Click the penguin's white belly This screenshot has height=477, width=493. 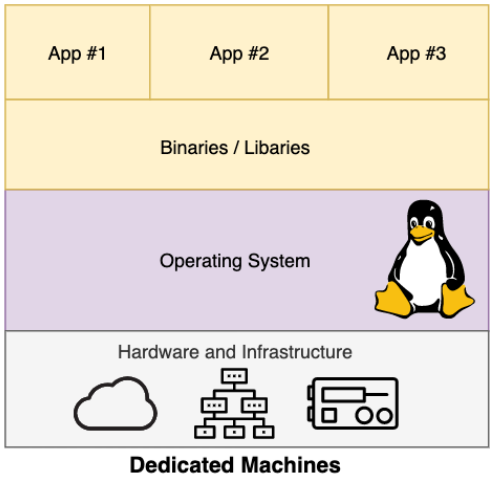click(423, 273)
